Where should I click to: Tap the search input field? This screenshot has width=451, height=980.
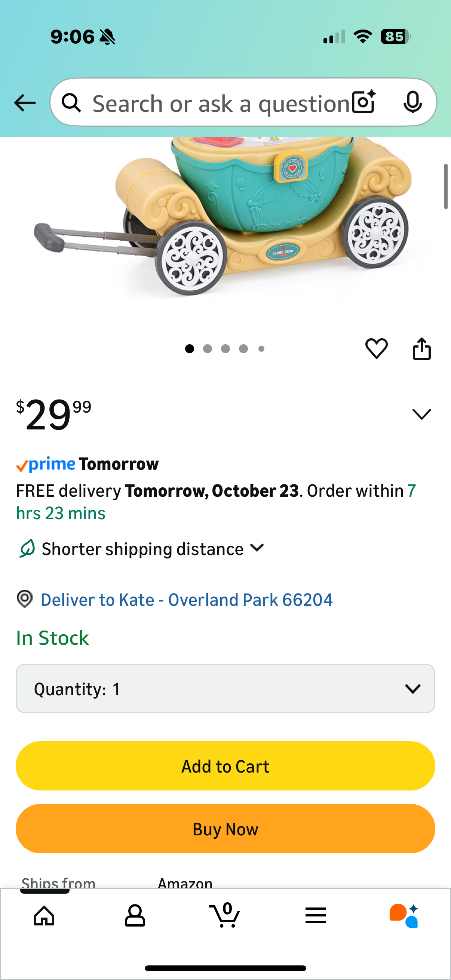[221, 103]
